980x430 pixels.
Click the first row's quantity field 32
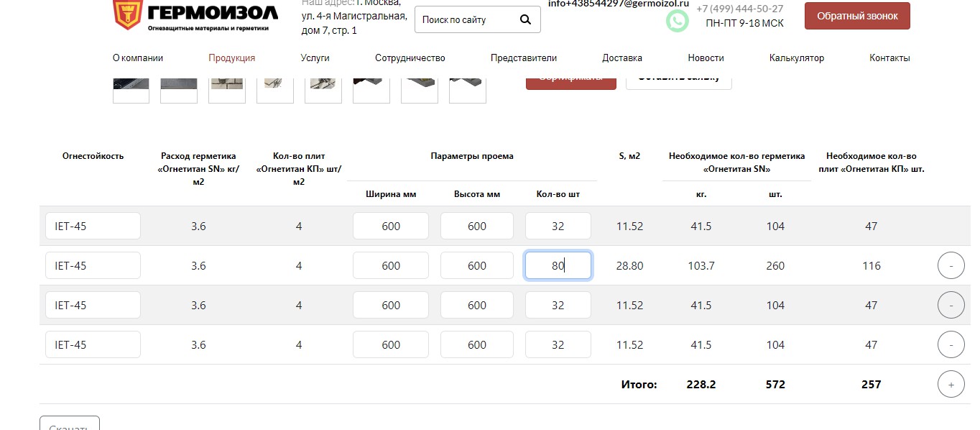coord(558,226)
